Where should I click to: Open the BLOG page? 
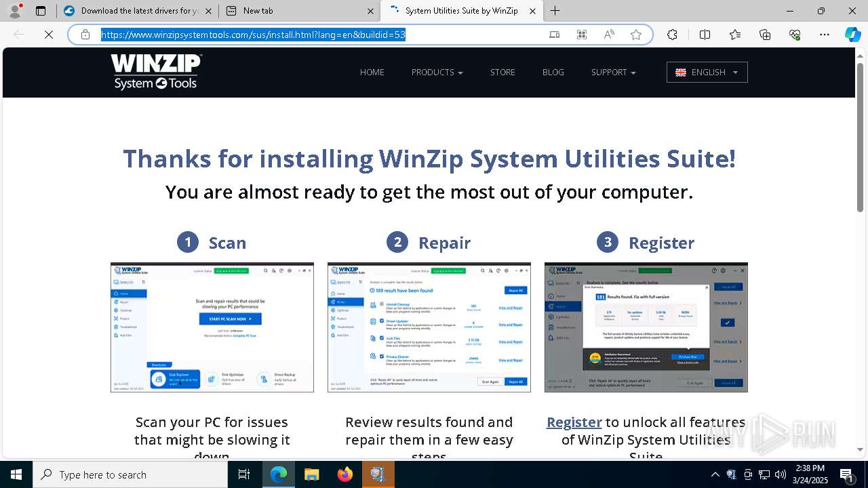click(553, 73)
